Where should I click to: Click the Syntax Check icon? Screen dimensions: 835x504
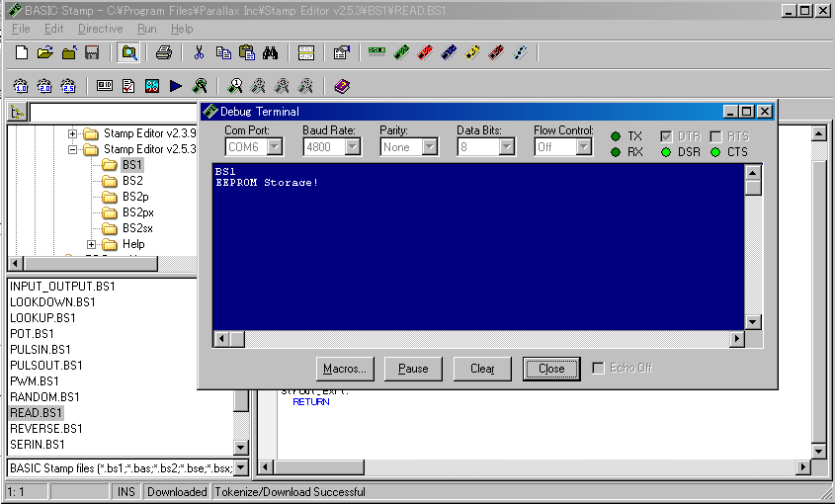[x=128, y=86]
